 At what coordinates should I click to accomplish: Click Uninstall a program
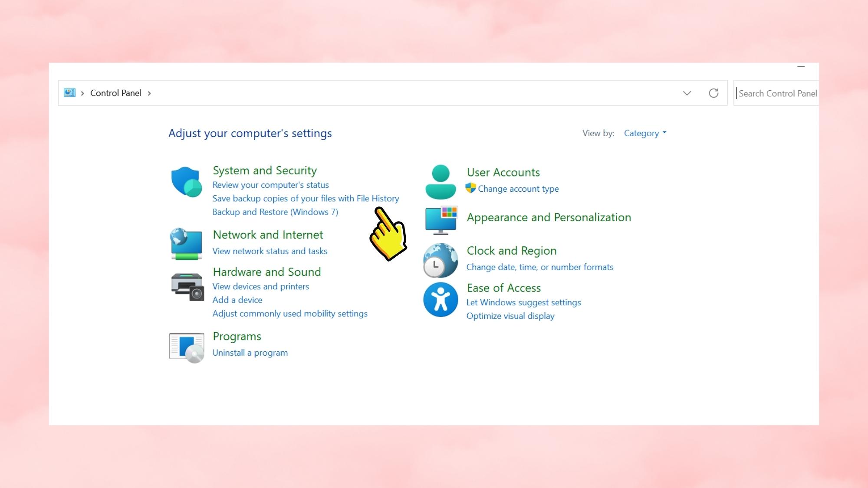(x=250, y=353)
